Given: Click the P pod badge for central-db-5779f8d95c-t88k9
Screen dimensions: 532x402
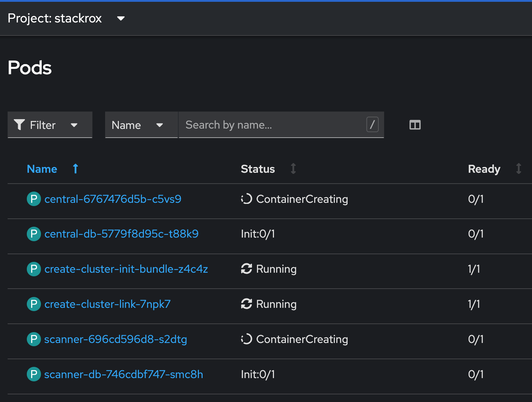Looking at the screenshot, I should coord(34,234).
